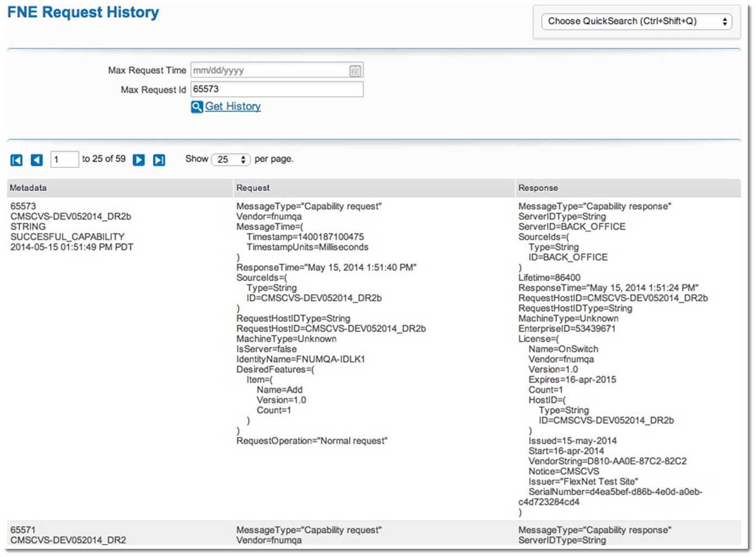
Task: Click Timestamp=1400187100475 in Request
Action: (305, 237)
